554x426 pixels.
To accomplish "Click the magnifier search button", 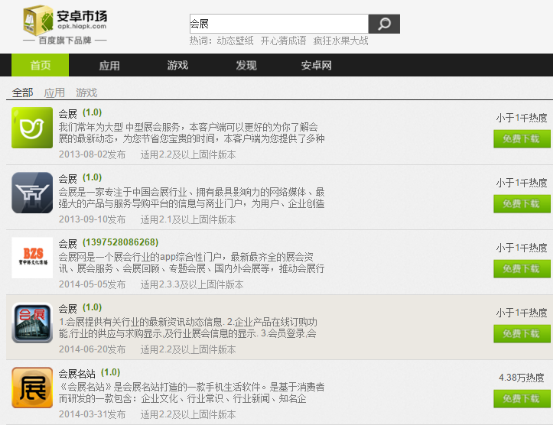I will point(384,24).
